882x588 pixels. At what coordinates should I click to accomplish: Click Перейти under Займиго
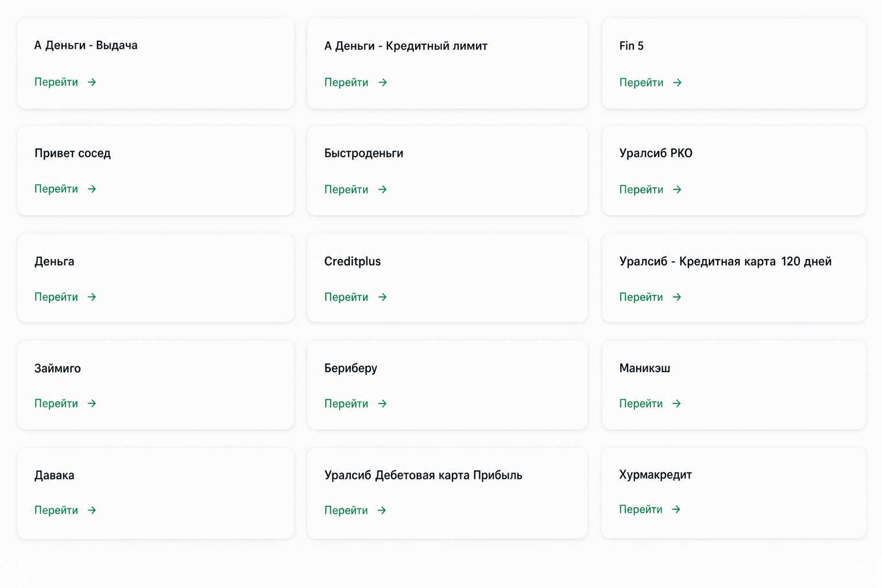[x=56, y=404]
